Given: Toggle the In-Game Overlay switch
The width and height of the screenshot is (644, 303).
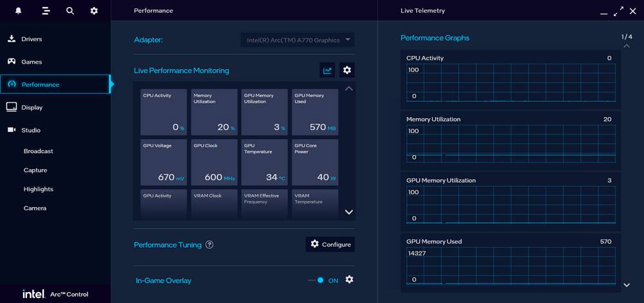Looking at the screenshot, I should pyautogui.click(x=316, y=280).
